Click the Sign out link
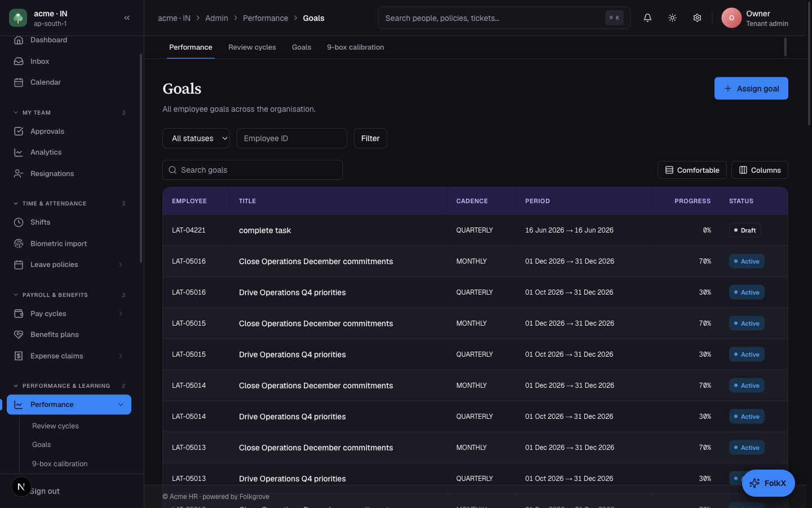 pyautogui.click(x=45, y=491)
